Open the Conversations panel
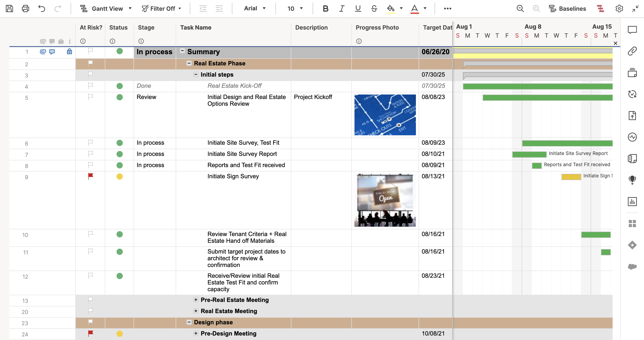 (633, 30)
